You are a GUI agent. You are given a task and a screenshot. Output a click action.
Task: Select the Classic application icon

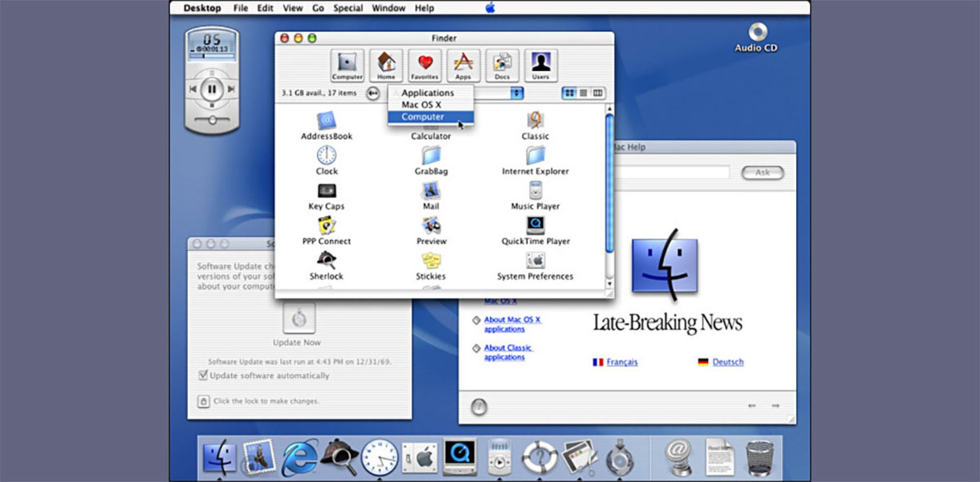[x=535, y=120]
